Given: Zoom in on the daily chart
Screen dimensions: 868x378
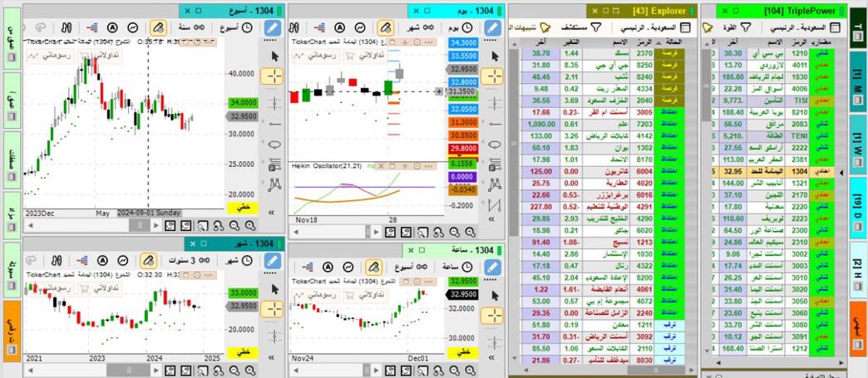Looking at the screenshot, I should point(470,233).
